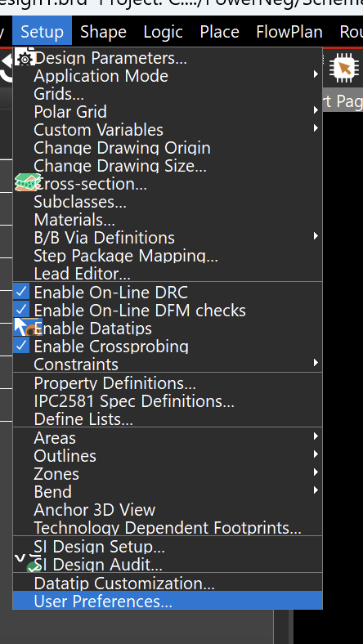Expand the Zones submenu
The image size is (363, 644).
(x=168, y=473)
